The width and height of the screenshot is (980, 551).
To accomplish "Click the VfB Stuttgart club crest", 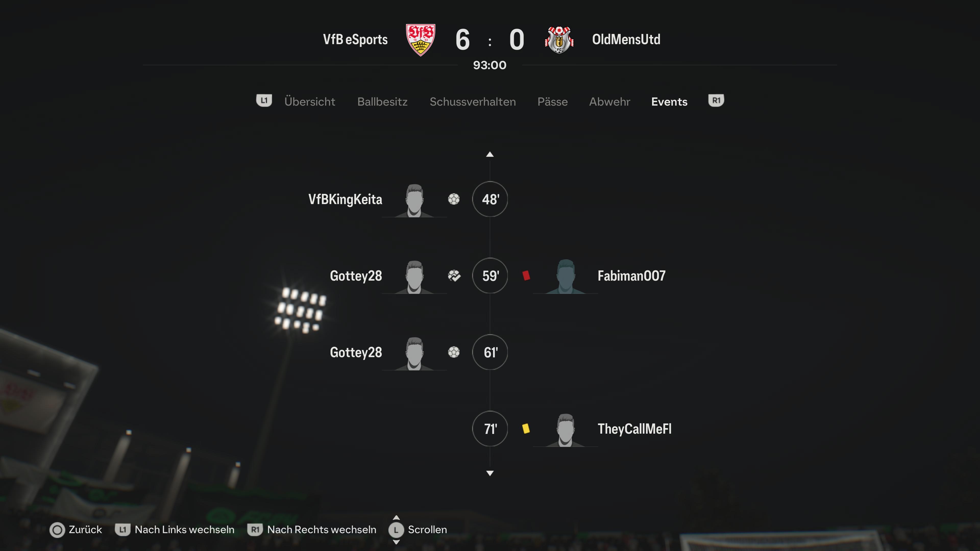I will pos(420,40).
